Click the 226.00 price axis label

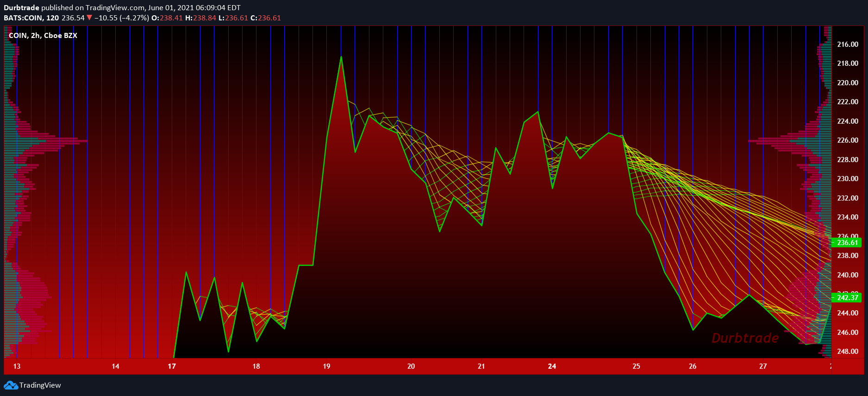coord(848,140)
